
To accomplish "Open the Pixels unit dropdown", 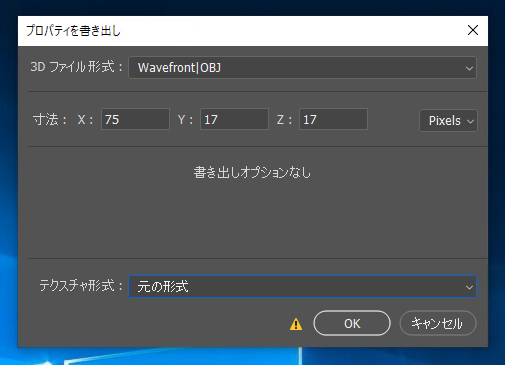I will point(448,120).
